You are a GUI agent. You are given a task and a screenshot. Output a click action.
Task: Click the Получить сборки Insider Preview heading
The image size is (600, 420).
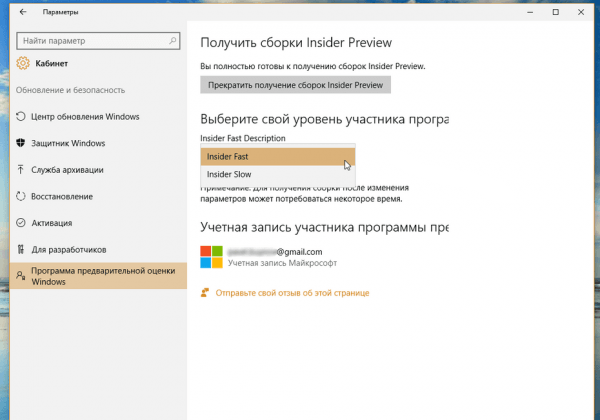coord(296,42)
